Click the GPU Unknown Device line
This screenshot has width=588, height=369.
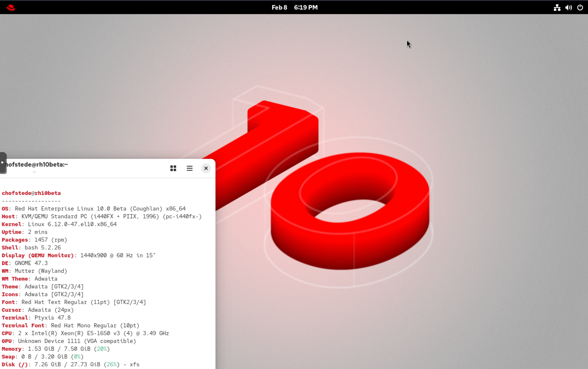tap(69, 341)
